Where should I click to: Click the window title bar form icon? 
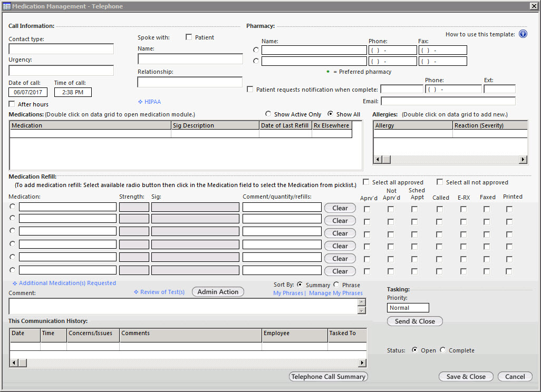tap(6, 6)
